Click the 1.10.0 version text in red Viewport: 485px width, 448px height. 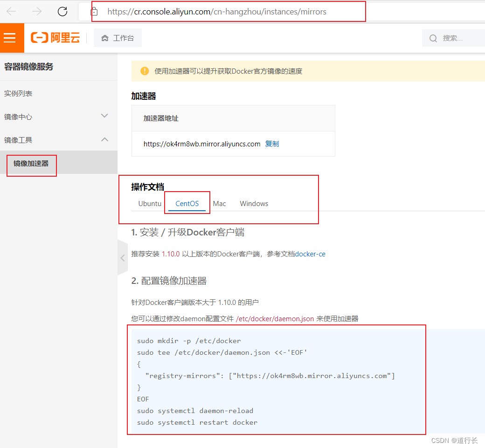tap(171, 254)
